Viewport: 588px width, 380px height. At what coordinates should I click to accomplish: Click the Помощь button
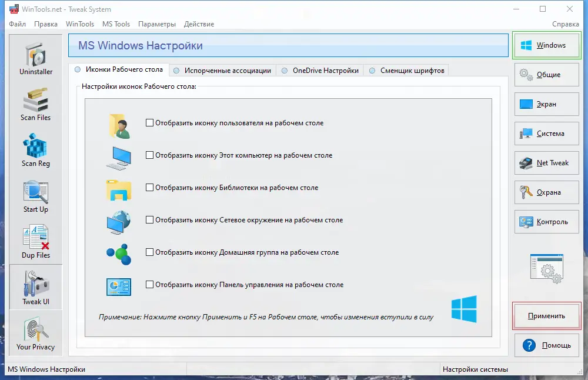point(547,345)
